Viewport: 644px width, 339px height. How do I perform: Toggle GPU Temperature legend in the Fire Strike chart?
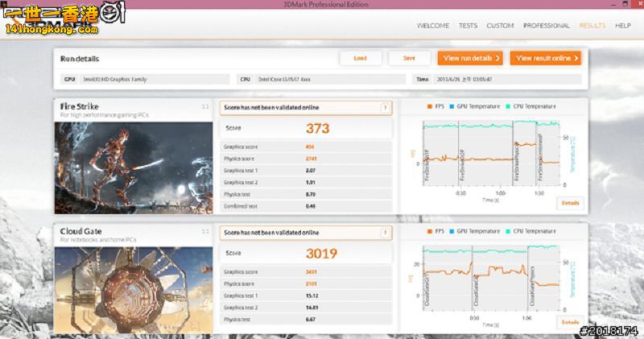click(x=474, y=106)
